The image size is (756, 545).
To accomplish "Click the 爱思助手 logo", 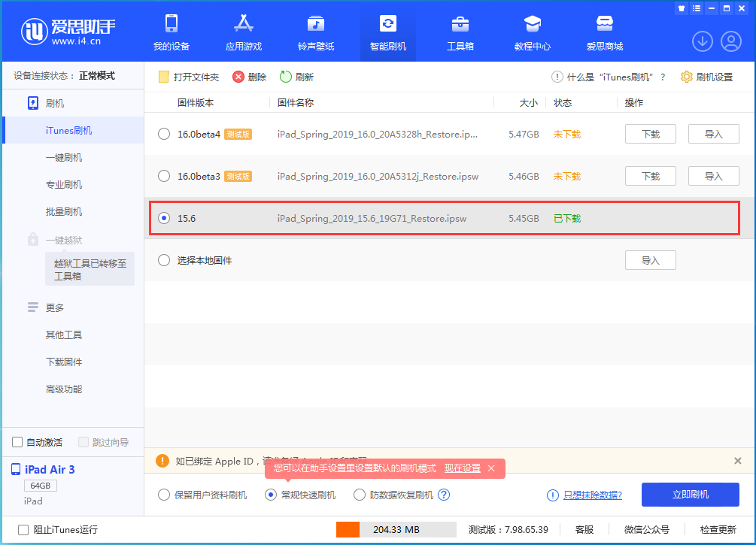I will pyautogui.click(x=68, y=32).
